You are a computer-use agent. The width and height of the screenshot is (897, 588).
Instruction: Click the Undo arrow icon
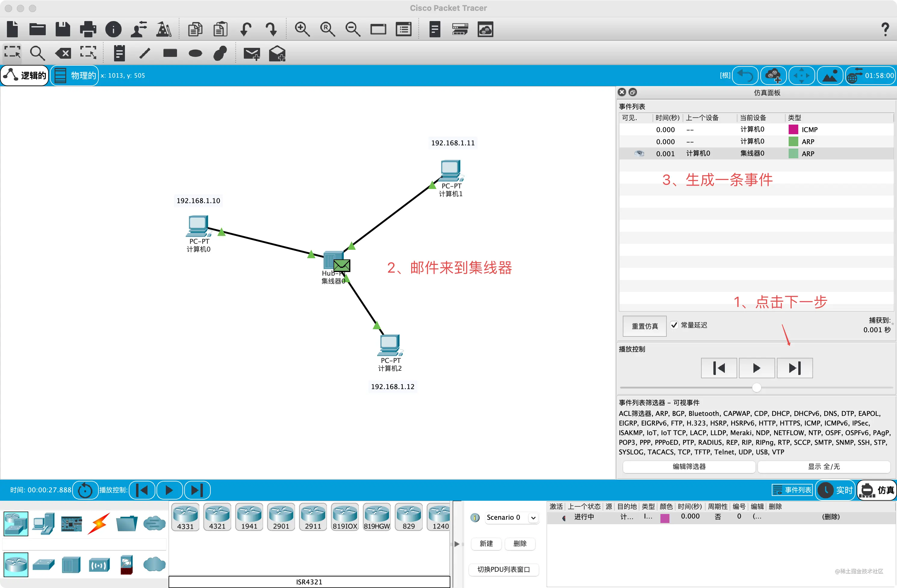(x=246, y=29)
